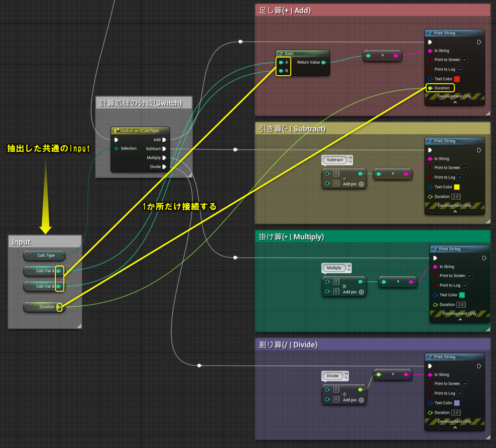Disable Print to Screen in the Multiply section
The image size is (496, 448).
(x=470, y=276)
